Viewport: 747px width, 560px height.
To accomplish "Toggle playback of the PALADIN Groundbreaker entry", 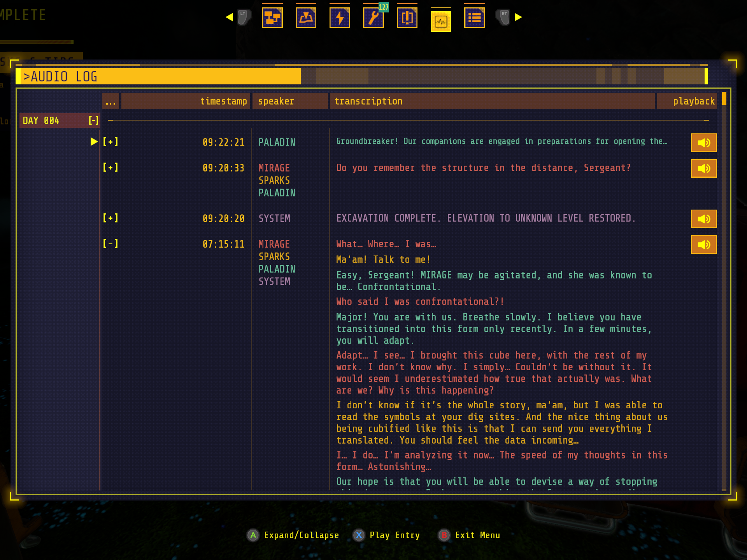I will click(x=703, y=142).
